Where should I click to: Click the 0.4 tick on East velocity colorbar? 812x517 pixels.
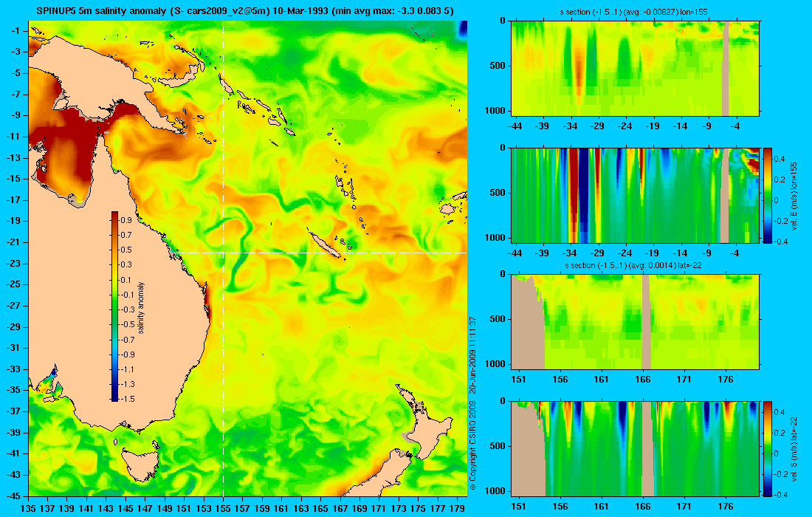click(x=780, y=159)
